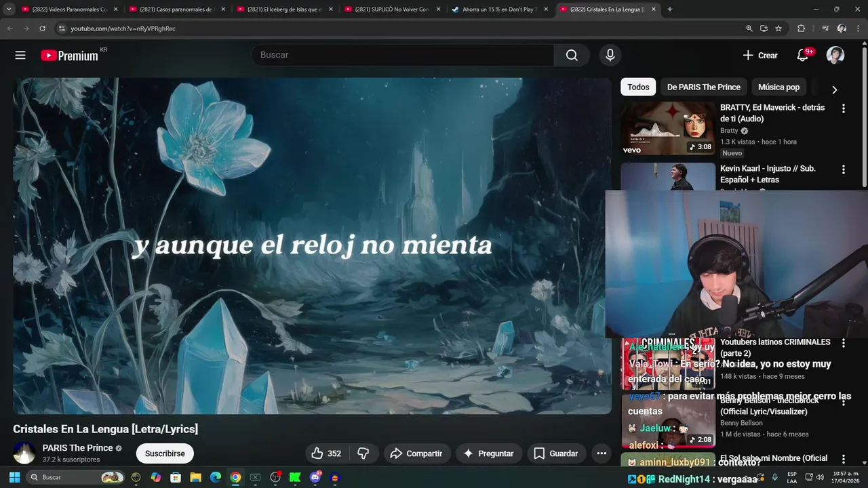
Task: Click the video player showing lyrics
Action: pyautogui.click(x=312, y=245)
